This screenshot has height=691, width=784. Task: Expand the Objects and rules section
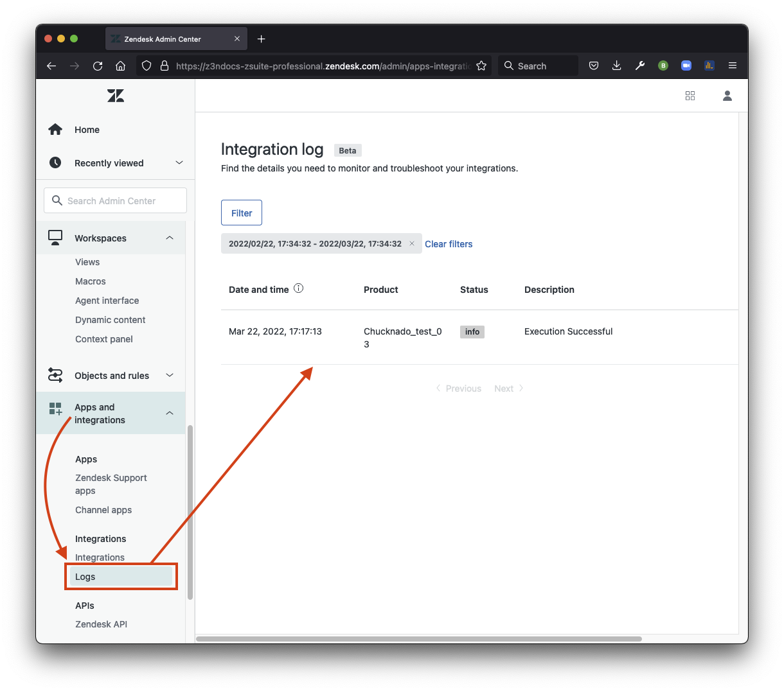(x=170, y=375)
